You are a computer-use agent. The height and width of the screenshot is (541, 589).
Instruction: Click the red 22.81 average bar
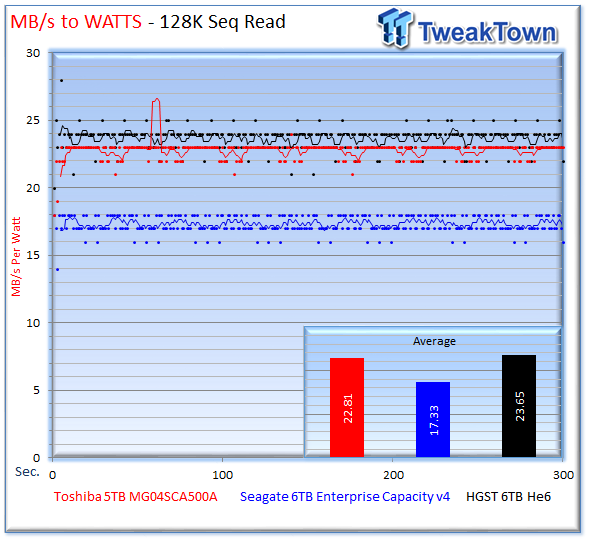347,407
